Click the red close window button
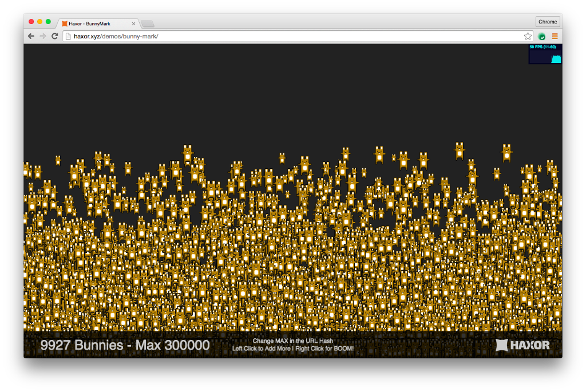Screen dimensions: 586x392 [x=31, y=22]
